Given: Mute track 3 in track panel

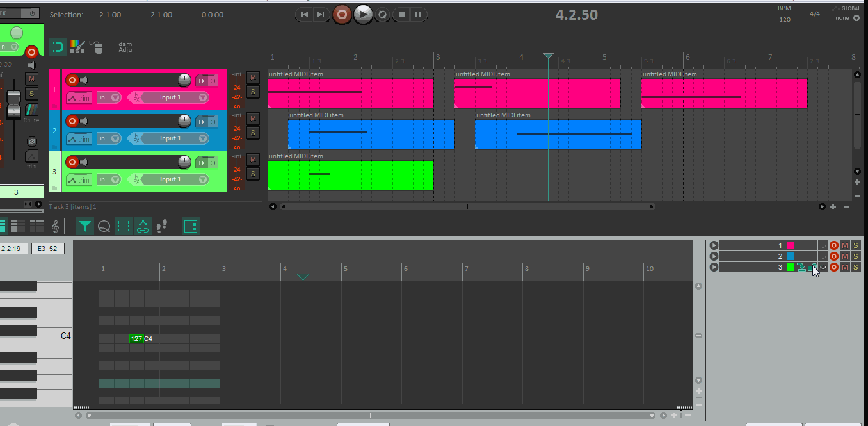Looking at the screenshot, I should [x=253, y=159].
